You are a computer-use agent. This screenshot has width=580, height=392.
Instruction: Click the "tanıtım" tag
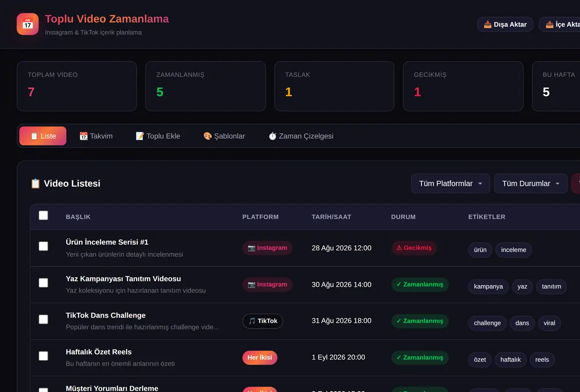pyautogui.click(x=551, y=287)
